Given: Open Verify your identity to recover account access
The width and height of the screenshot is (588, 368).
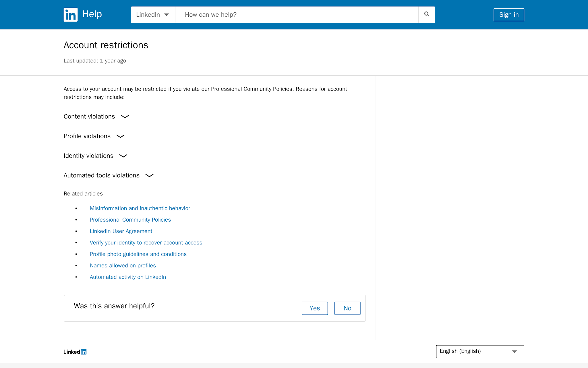Looking at the screenshot, I should (146, 243).
